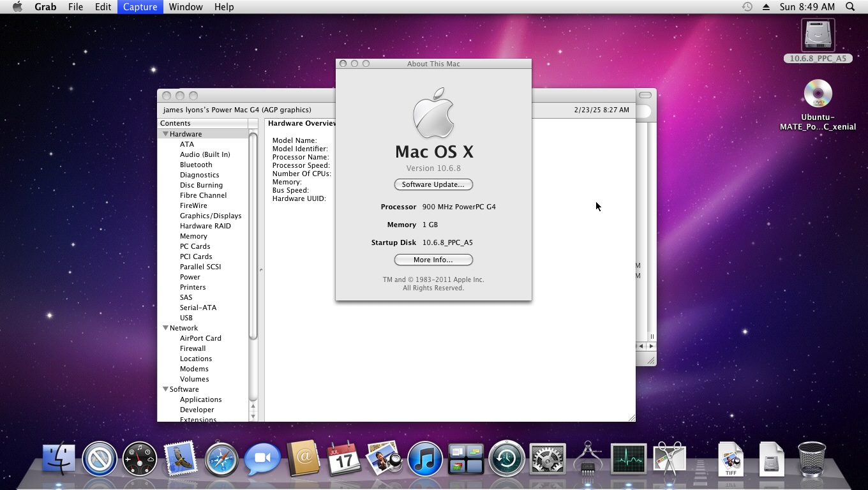Open Finder from the Dock
Image resolution: width=868 pixels, height=490 pixels.
click(x=59, y=459)
